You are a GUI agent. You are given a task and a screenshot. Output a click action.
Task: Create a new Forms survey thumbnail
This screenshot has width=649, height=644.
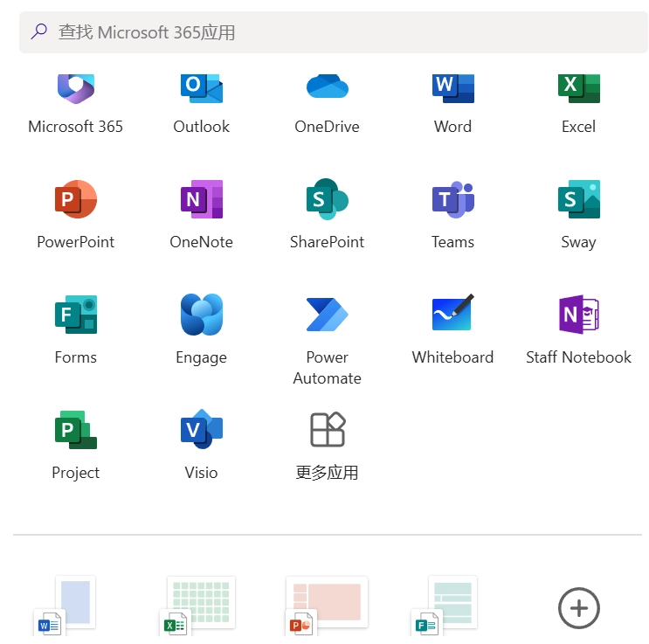(x=444, y=605)
